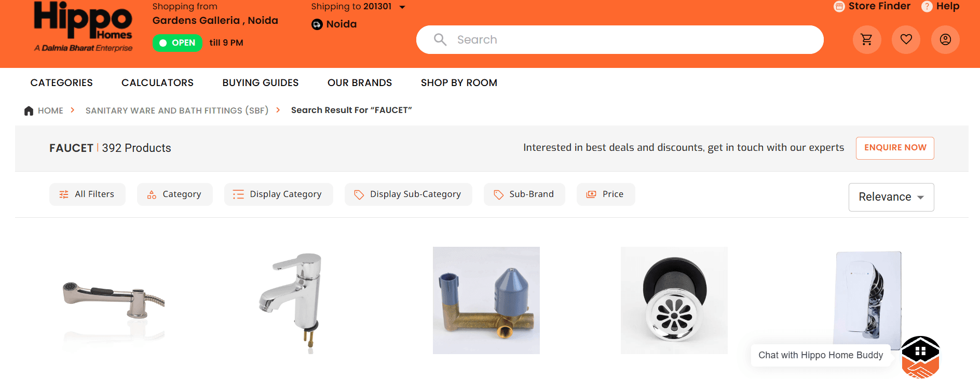Click the Store Finder icon

tap(839, 7)
